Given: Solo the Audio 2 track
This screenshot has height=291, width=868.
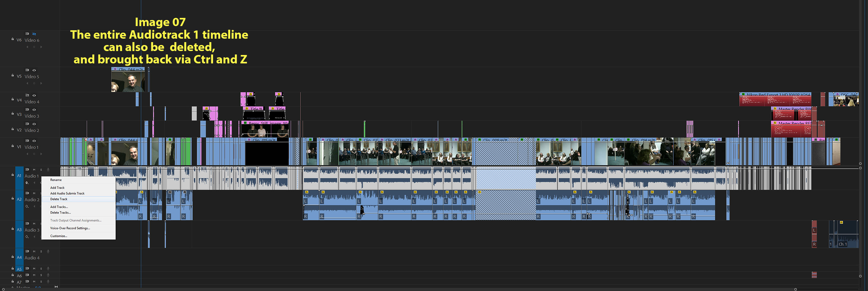Looking at the screenshot, I should pyautogui.click(x=41, y=193).
